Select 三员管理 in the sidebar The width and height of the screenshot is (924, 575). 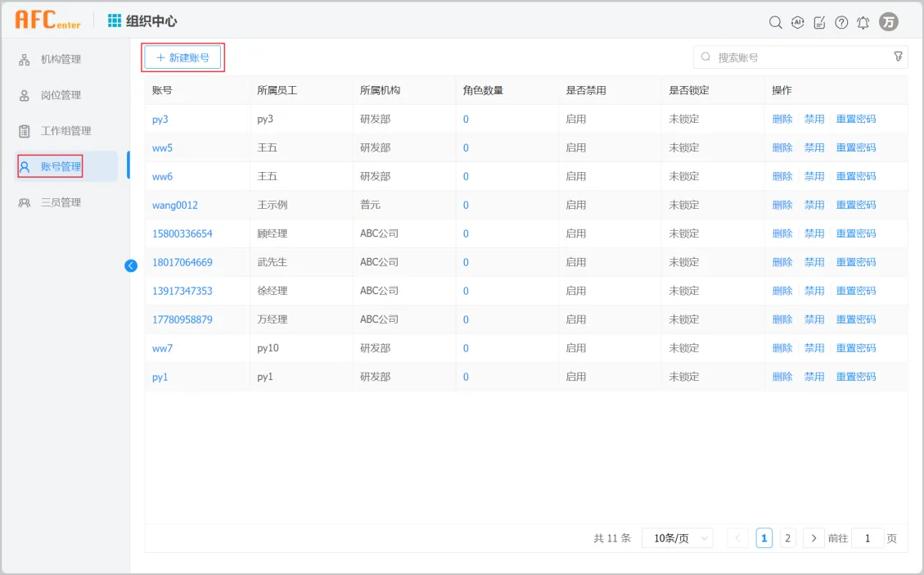(61, 202)
